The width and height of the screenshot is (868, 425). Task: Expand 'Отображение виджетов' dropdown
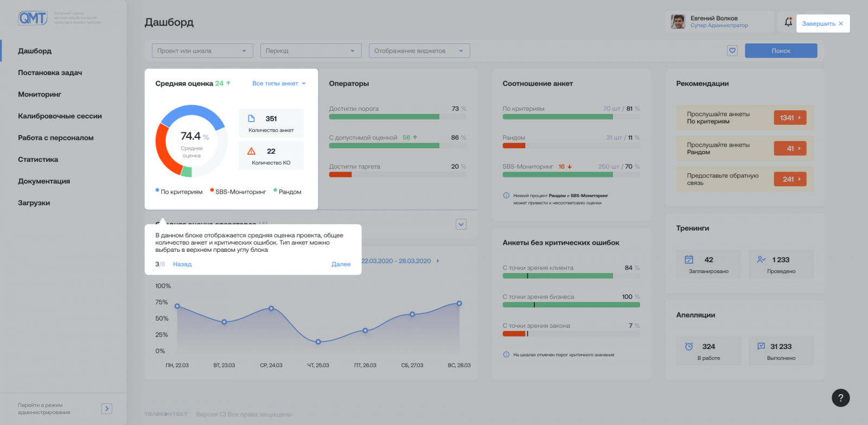coord(419,51)
